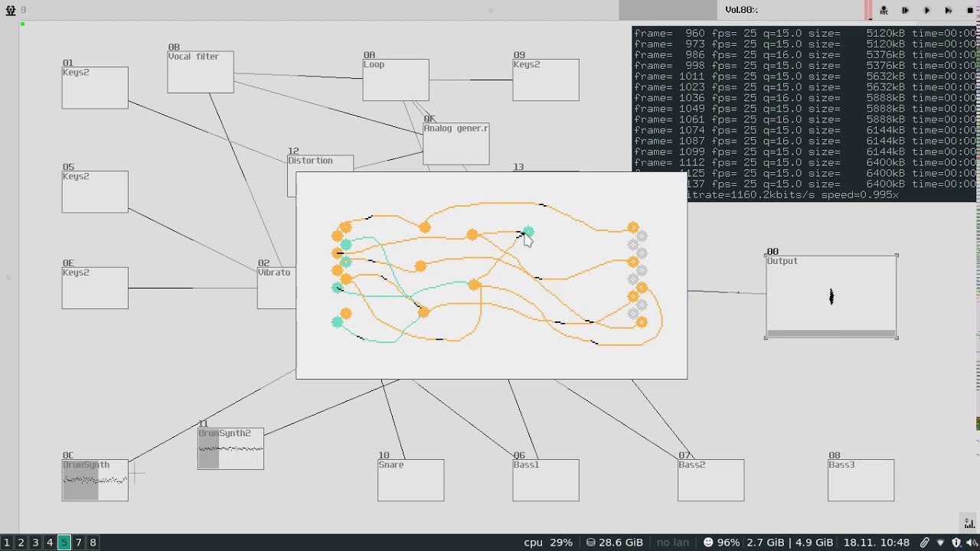The image size is (980, 551).
Task: Select the Vocal filter module
Action: 201,72
